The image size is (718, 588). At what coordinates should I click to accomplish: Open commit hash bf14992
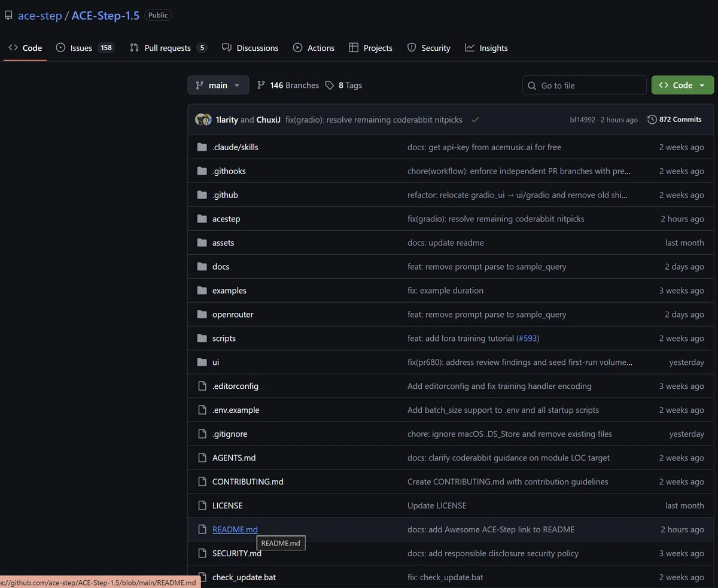(582, 120)
